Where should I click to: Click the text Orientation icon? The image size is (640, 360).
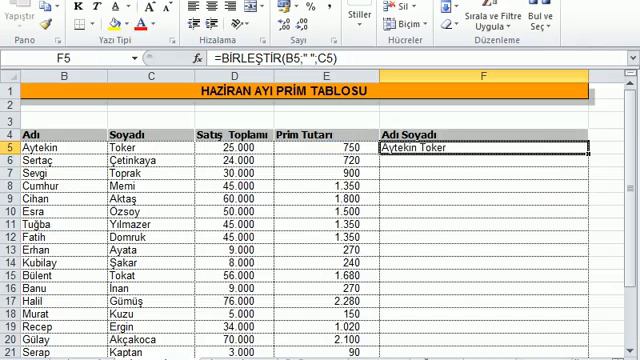[x=237, y=24]
